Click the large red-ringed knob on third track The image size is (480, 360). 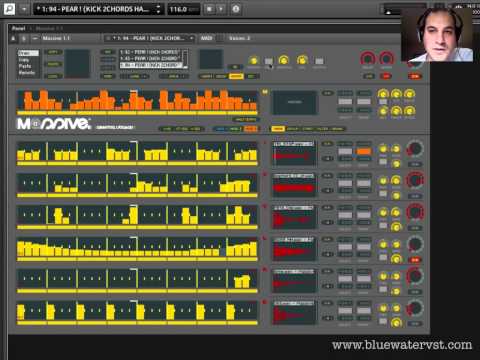[x=415, y=212]
